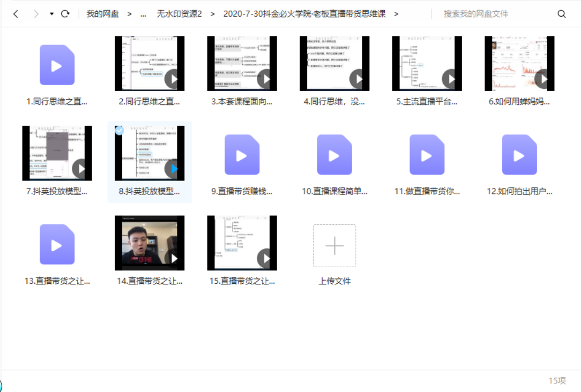Click file name 8.抖荚投放模型...
The width and height of the screenshot is (581, 392).
tap(150, 191)
